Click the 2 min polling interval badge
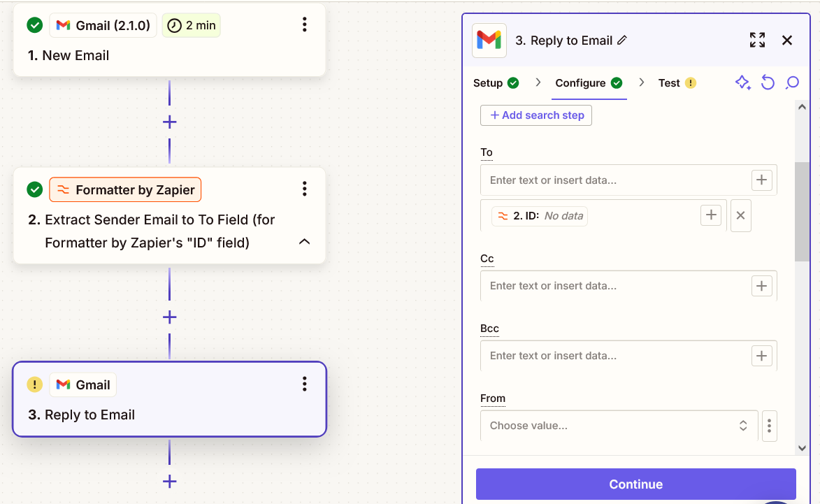 [x=192, y=25]
